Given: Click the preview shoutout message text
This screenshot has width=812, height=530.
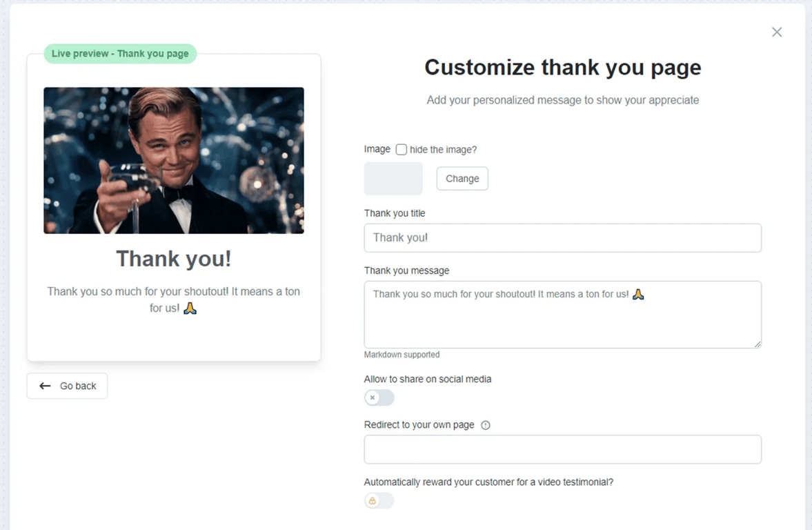Looking at the screenshot, I should (174, 292).
